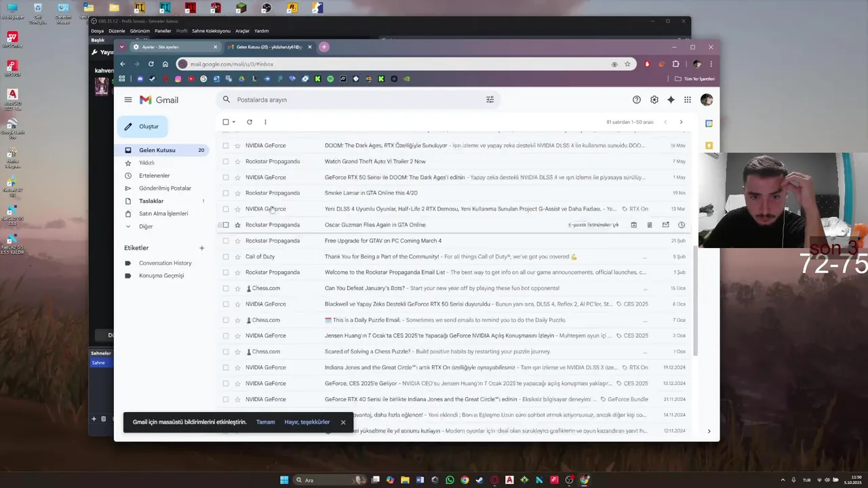Go to next page of emails
Viewport: 868px width, 488px height.
click(x=681, y=122)
